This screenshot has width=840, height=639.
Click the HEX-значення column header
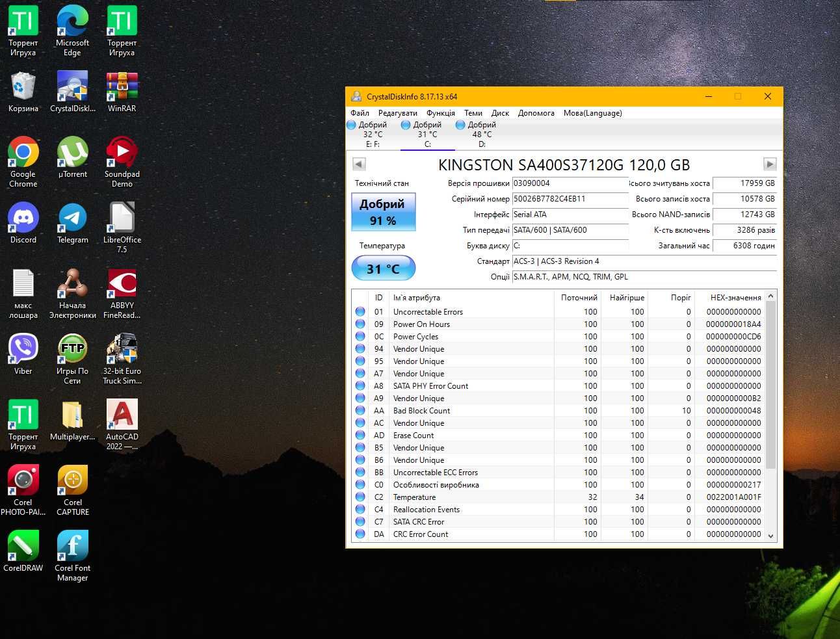pos(729,298)
